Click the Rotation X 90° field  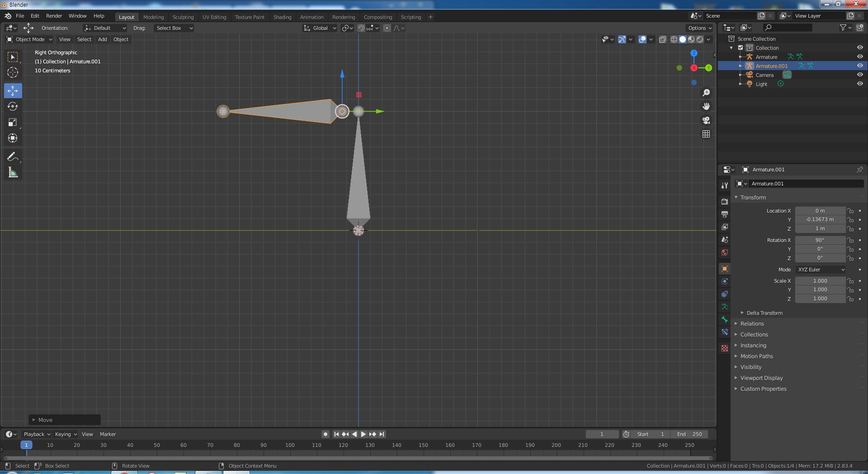tap(820, 240)
